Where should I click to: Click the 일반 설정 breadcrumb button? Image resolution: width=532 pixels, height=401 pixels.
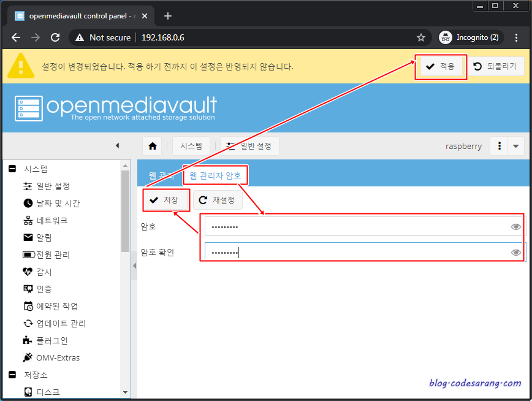(x=249, y=146)
